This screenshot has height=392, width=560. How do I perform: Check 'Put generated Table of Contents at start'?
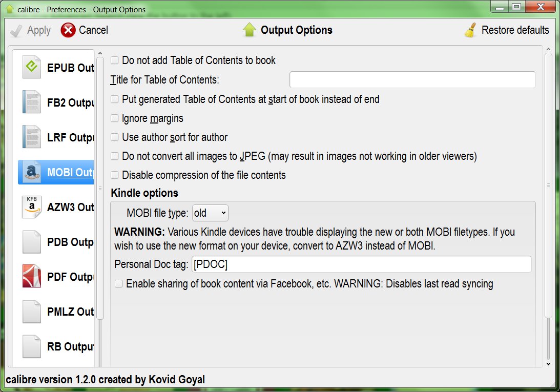(114, 99)
